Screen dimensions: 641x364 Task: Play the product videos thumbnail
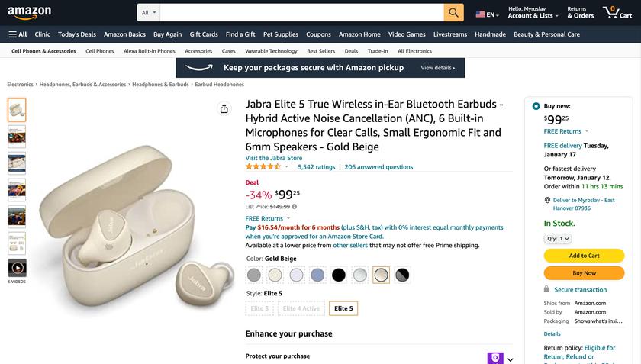[x=17, y=268]
